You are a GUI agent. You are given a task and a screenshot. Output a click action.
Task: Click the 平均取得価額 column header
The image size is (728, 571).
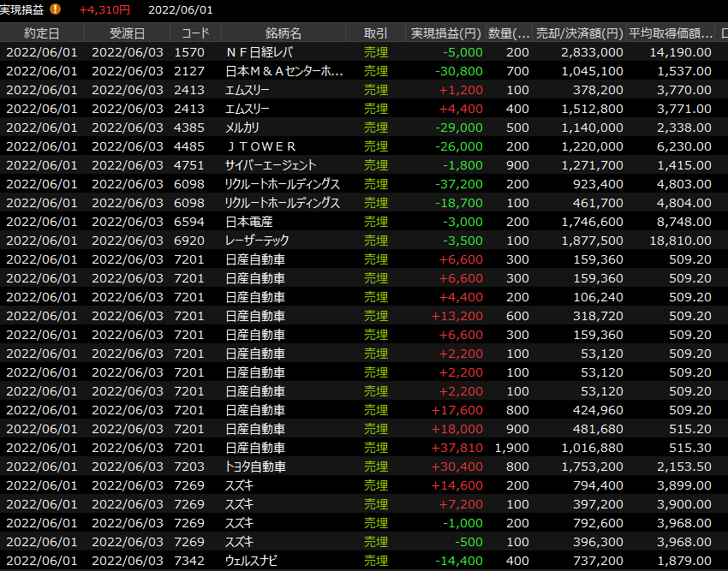pos(671,33)
